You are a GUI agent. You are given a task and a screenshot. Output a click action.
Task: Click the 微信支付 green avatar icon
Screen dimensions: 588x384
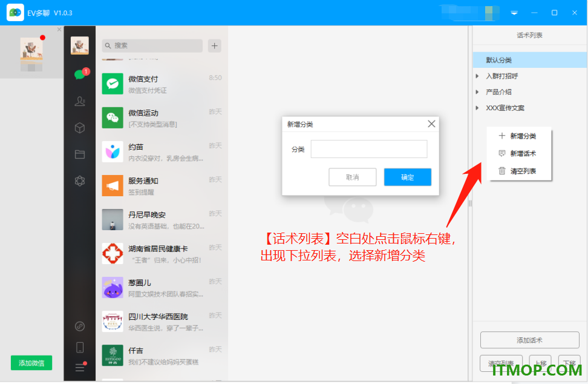[113, 84]
